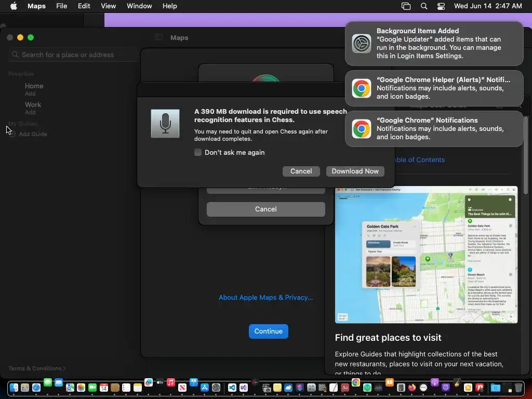
Task: Cancel the speech recognition download dialog
Action: click(x=301, y=171)
